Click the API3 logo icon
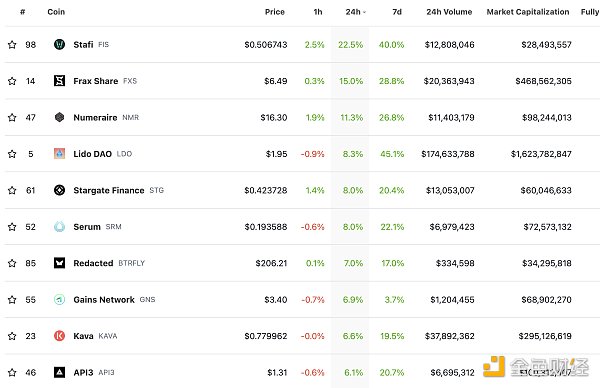The height and width of the screenshot is (388, 600). pyautogui.click(x=59, y=372)
